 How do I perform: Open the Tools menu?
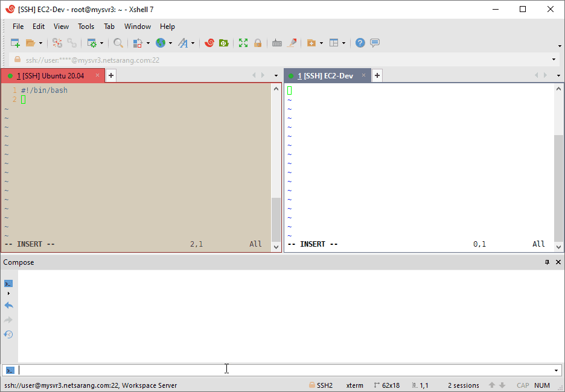tap(86, 27)
